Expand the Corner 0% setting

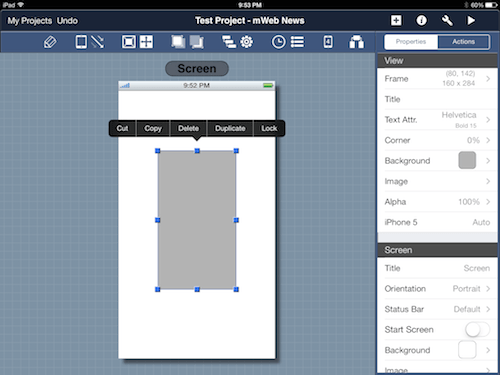point(488,140)
